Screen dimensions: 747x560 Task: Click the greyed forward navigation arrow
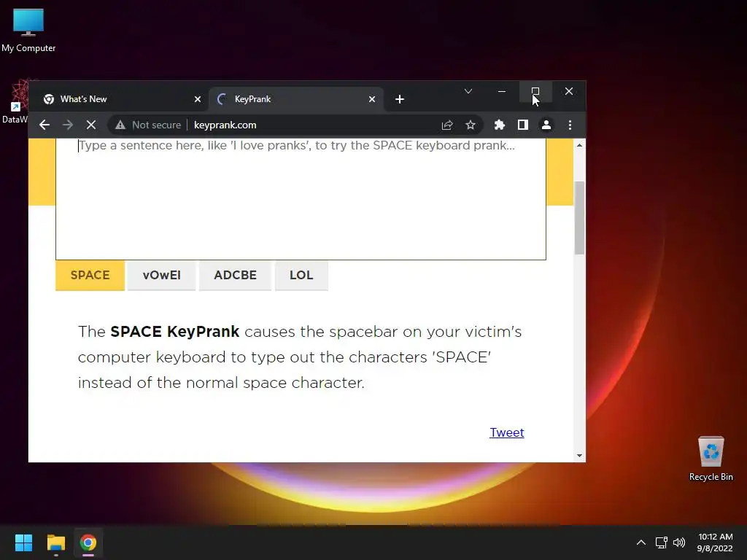[x=68, y=125]
